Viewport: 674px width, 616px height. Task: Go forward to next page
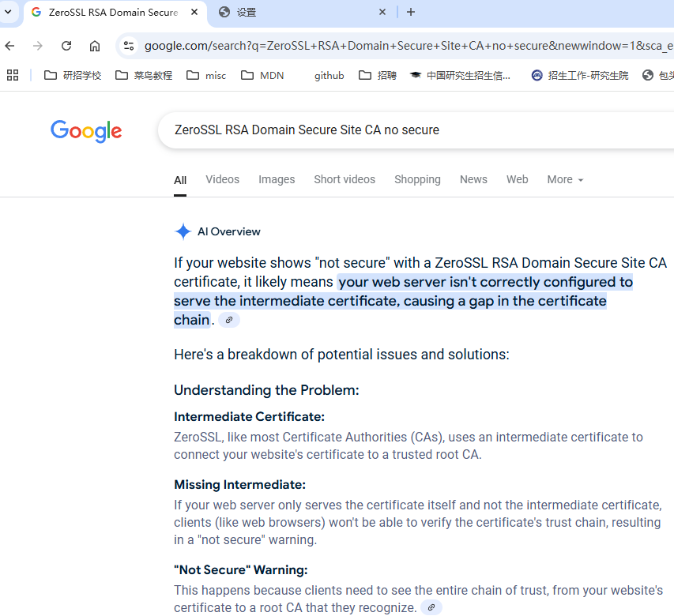click(38, 46)
